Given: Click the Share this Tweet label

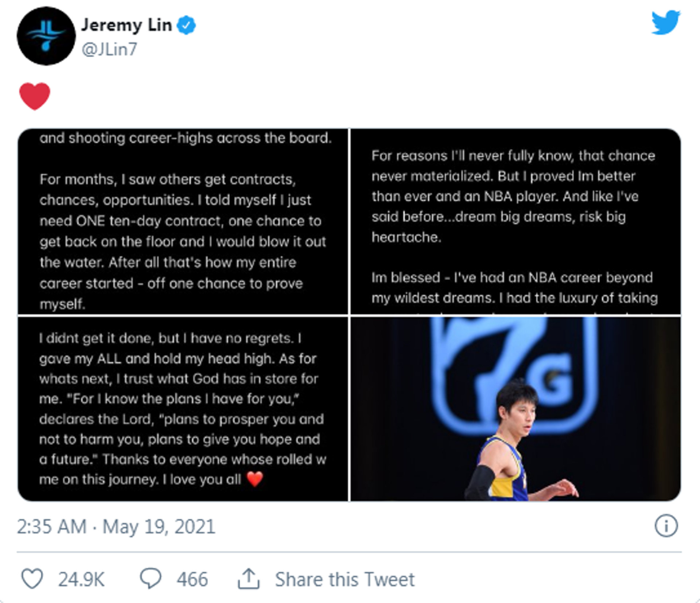Looking at the screenshot, I should click(x=345, y=579).
